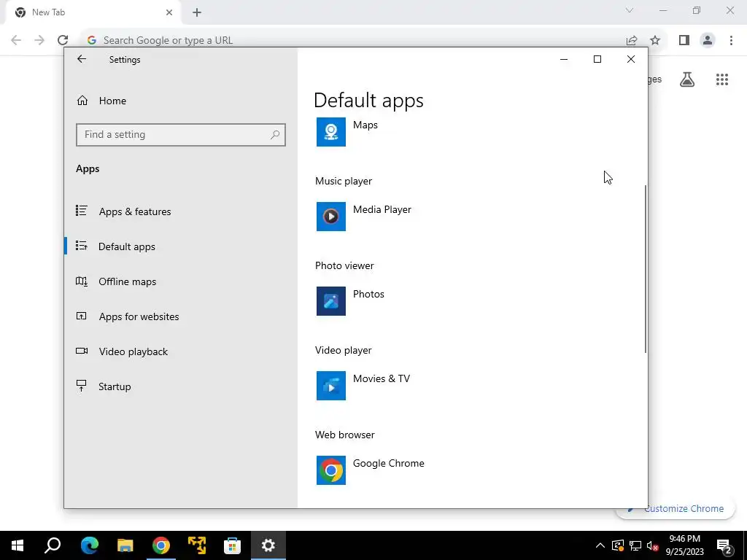Click the Startup icon in the sidebar

82,386
